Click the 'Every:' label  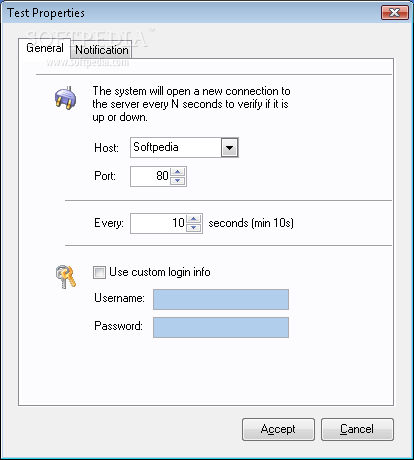pyautogui.click(x=109, y=223)
